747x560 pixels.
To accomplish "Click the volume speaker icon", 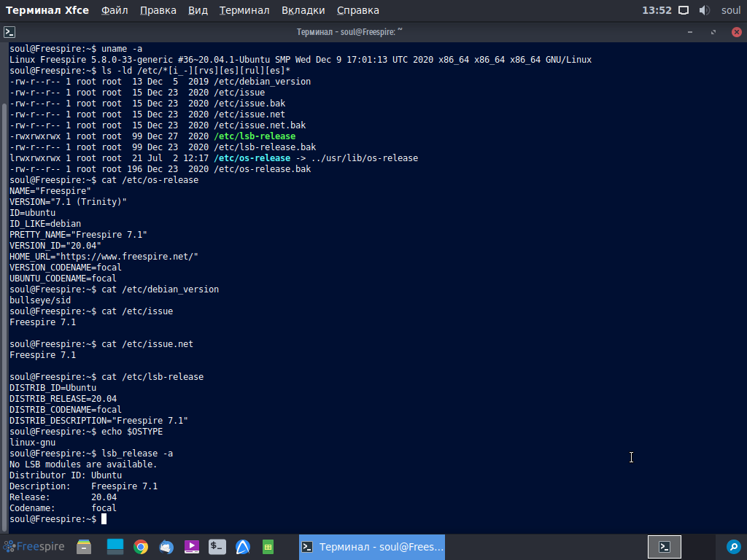I will pos(705,10).
